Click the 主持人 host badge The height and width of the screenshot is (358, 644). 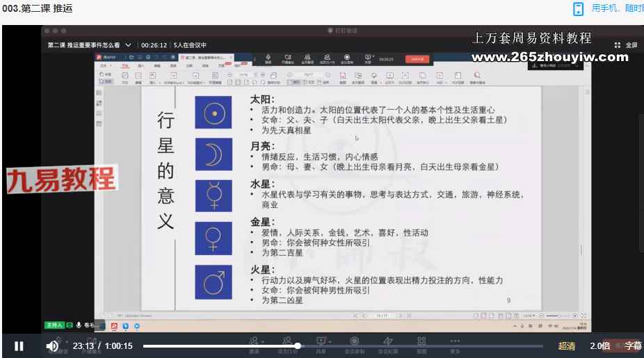[54, 325]
